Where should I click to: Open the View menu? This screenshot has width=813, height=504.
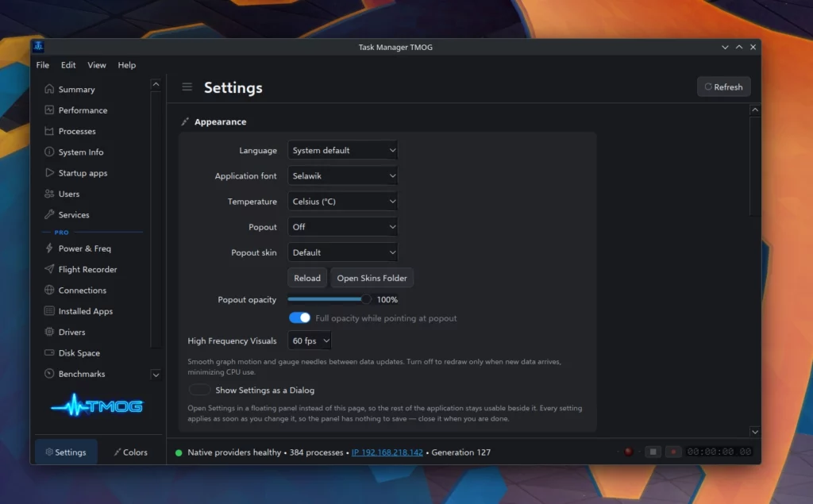pyautogui.click(x=96, y=65)
